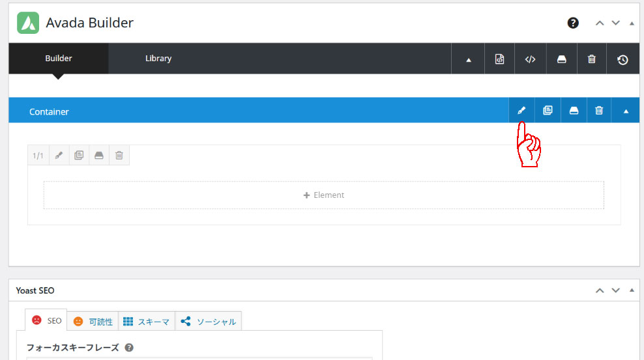Save the Container to the library
644x360 pixels.
point(574,111)
